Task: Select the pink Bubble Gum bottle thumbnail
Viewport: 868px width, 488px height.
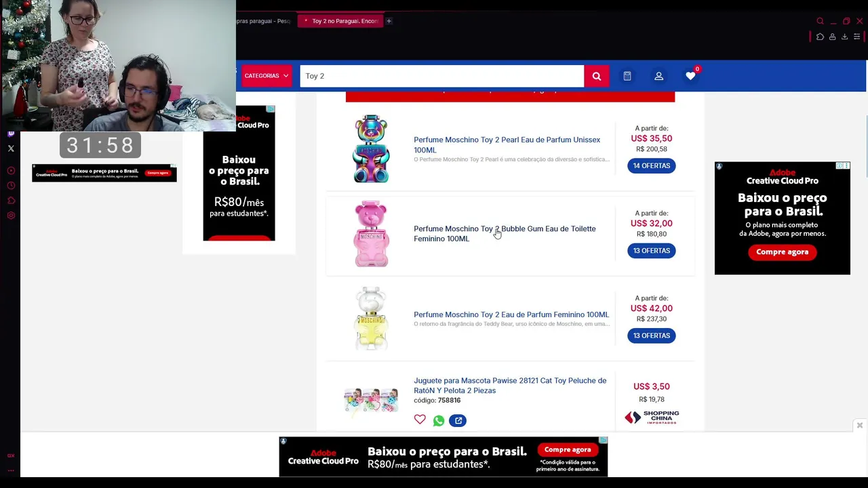Action: tap(371, 233)
